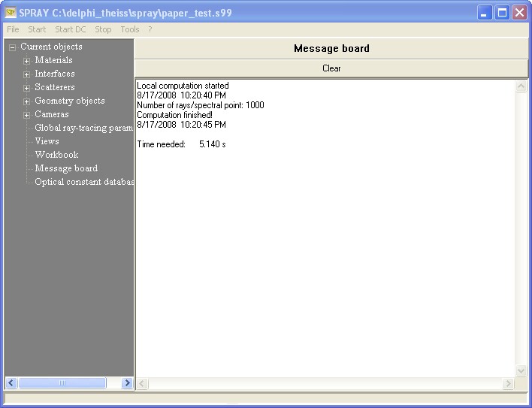The width and height of the screenshot is (532, 408).
Task: Expand the Scatterers node
Action: (x=27, y=88)
